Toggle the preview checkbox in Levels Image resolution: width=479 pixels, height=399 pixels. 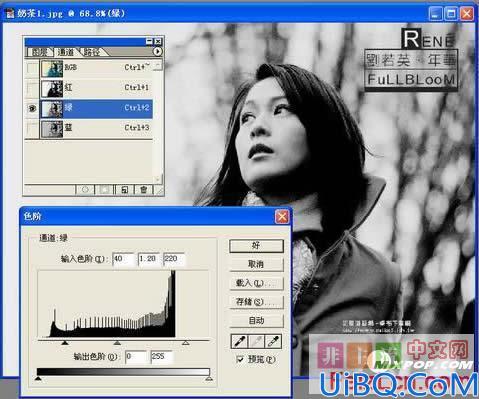tap(240, 359)
